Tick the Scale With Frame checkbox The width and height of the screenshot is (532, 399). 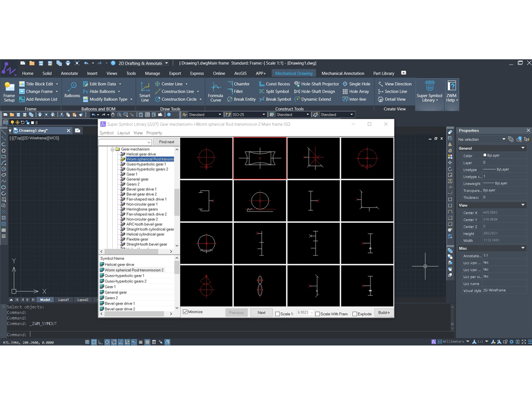pyautogui.click(x=318, y=314)
